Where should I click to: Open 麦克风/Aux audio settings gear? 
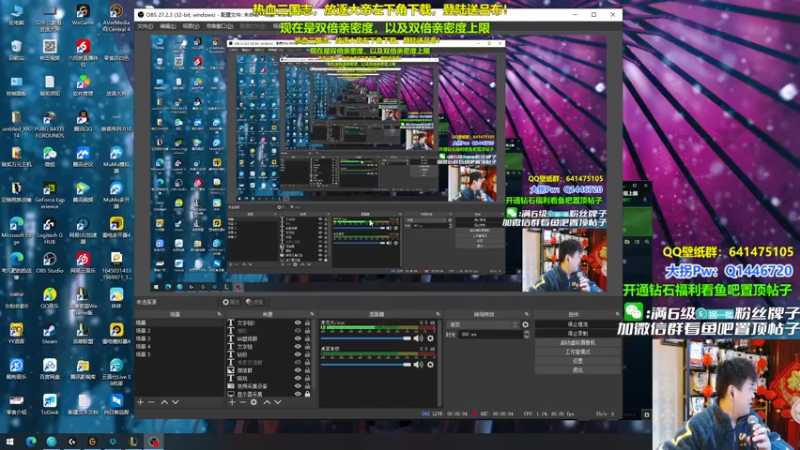click(431, 338)
